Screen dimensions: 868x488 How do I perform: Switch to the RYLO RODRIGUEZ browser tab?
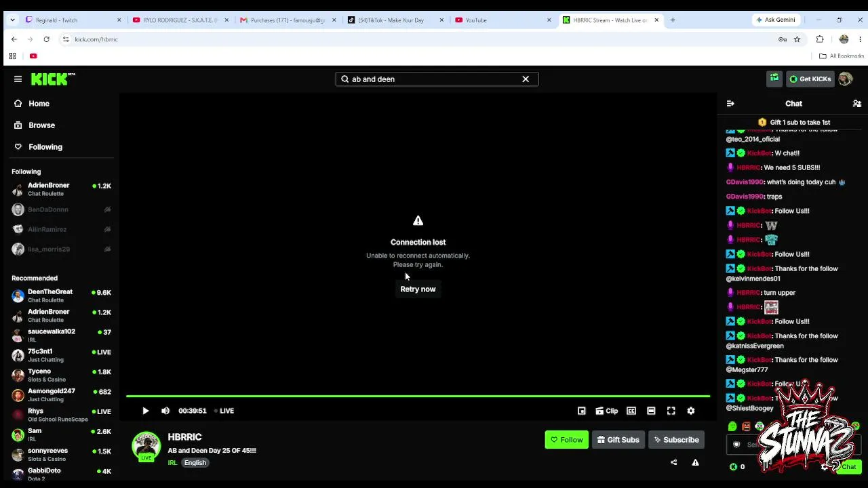pos(182,20)
